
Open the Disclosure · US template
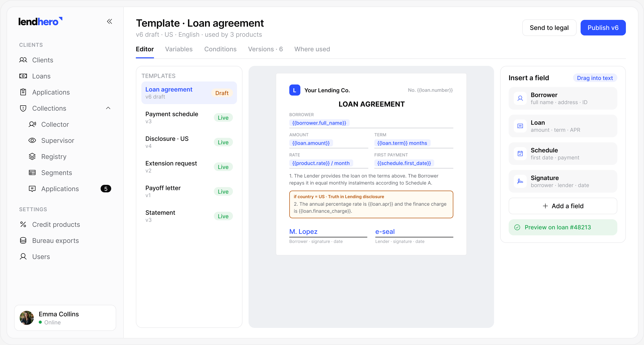(x=189, y=142)
